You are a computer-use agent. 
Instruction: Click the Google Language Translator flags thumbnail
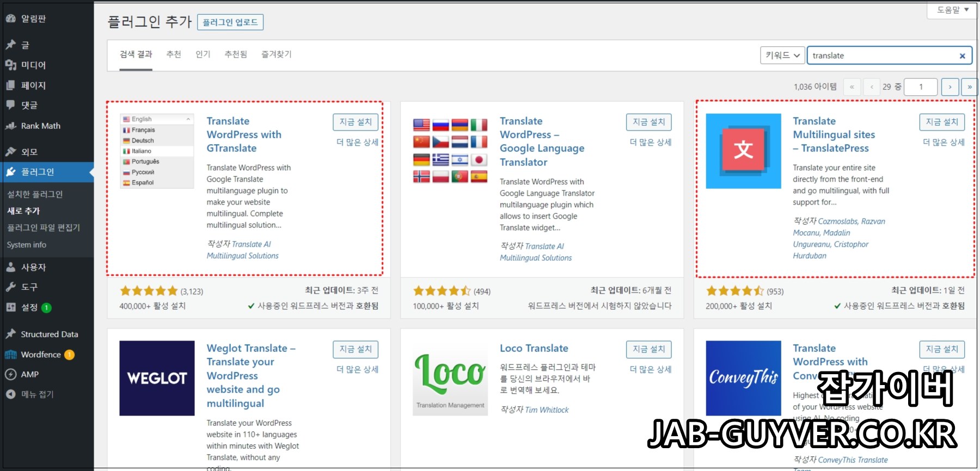[450, 151]
